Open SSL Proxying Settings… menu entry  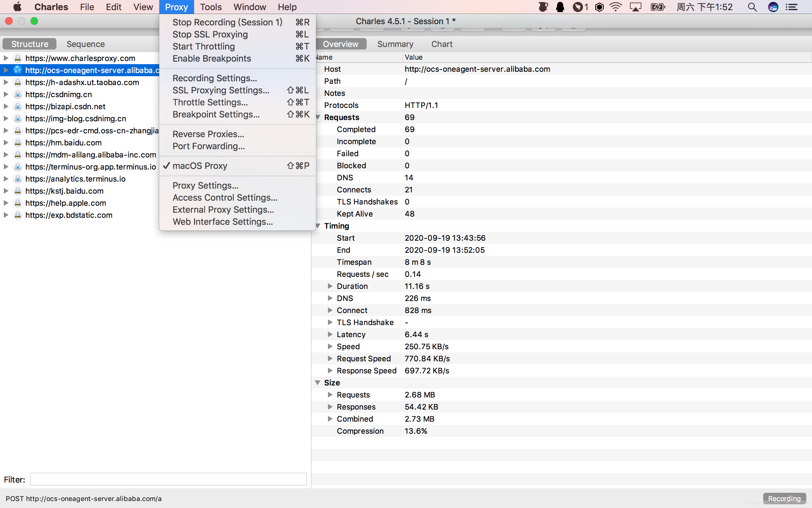click(238, 90)
